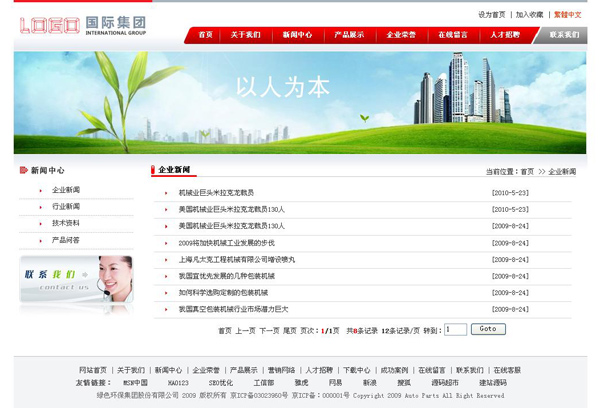Click 设为首页 link at top right
600x408 pixels.
pos(492,15)
